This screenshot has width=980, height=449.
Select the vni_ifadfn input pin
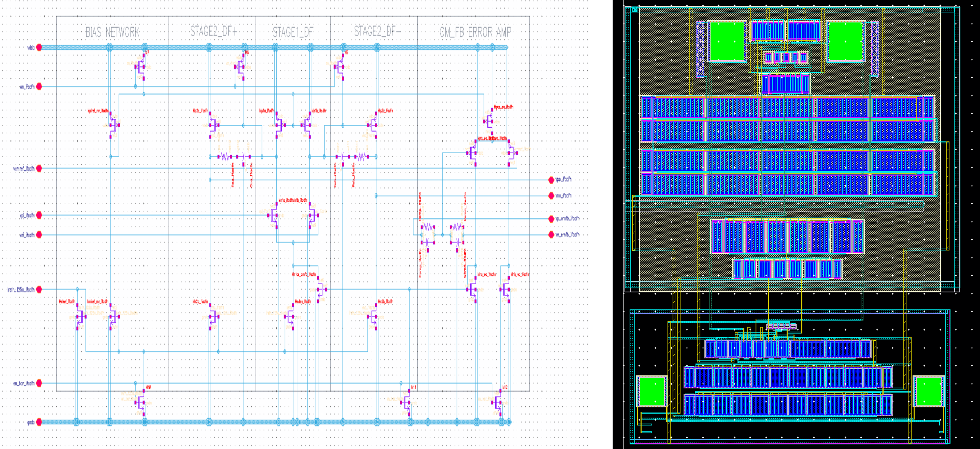click(x=39, y=235)
